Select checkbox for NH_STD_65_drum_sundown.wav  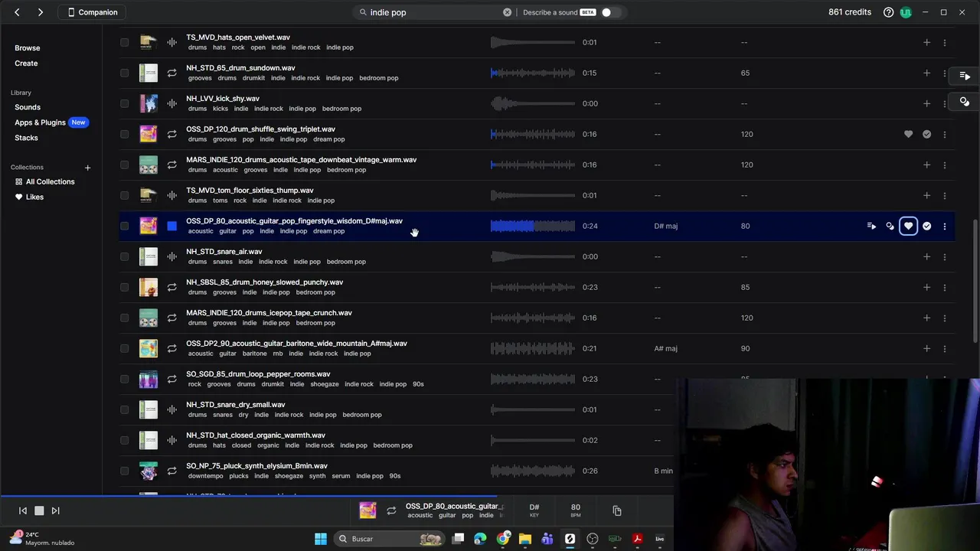click(124, 73)
